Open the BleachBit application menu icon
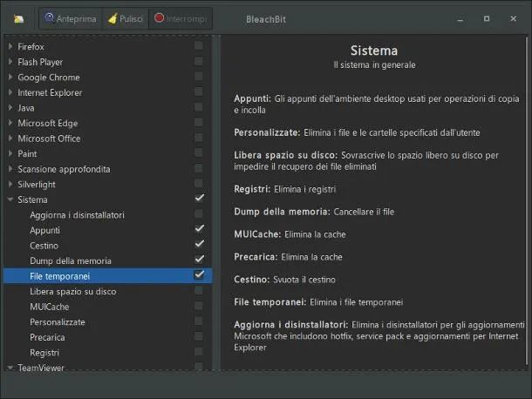This screenshot has height=399, width=532. (x=18, y=18)
